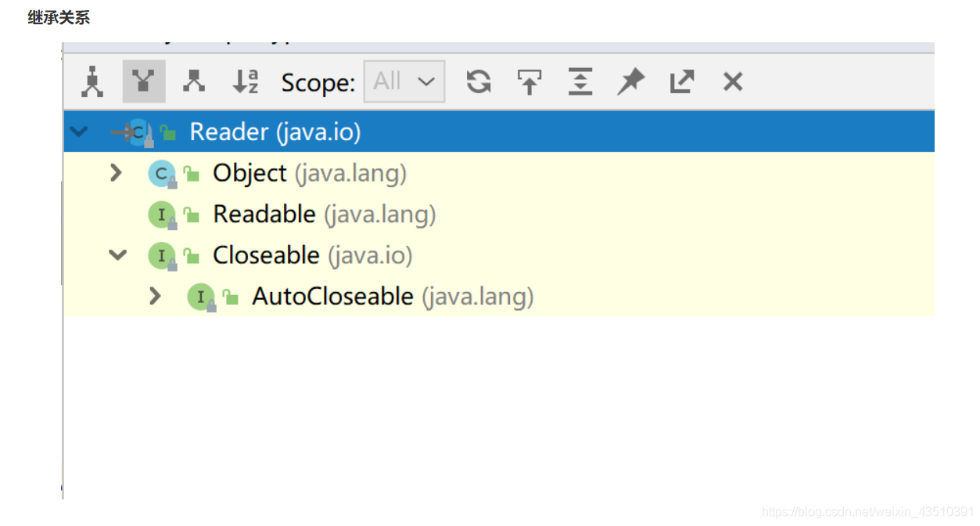The image size is (980, 526).
Task: Show the class hierarchy view icon
Action: pyautogui.click(x=93, y=81)
